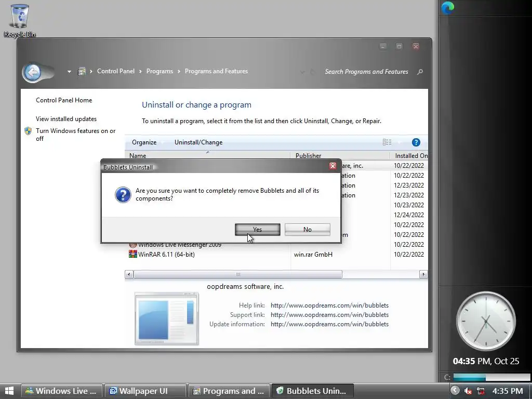Open Control Panel Home link
The width and height of the screenshot is (532, 399).
coord(64,100)
